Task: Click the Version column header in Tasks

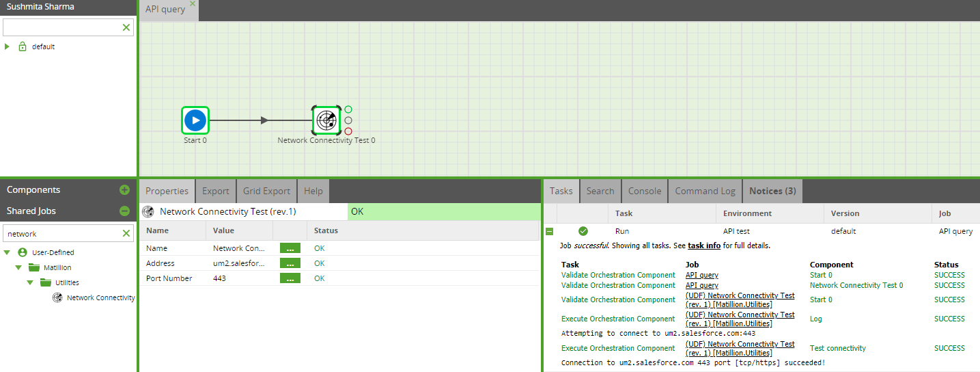Action: click(845, 213)
